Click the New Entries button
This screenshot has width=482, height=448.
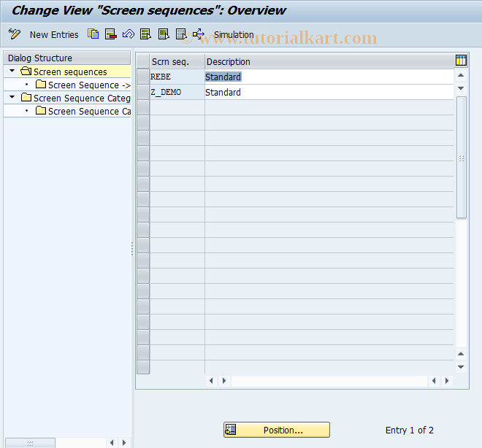pos(54,35)
